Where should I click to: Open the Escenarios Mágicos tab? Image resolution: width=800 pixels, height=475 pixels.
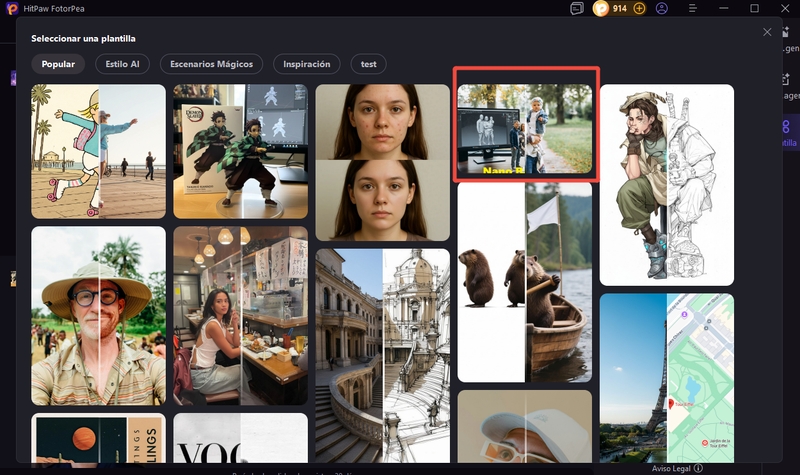(x=211, y=64)
